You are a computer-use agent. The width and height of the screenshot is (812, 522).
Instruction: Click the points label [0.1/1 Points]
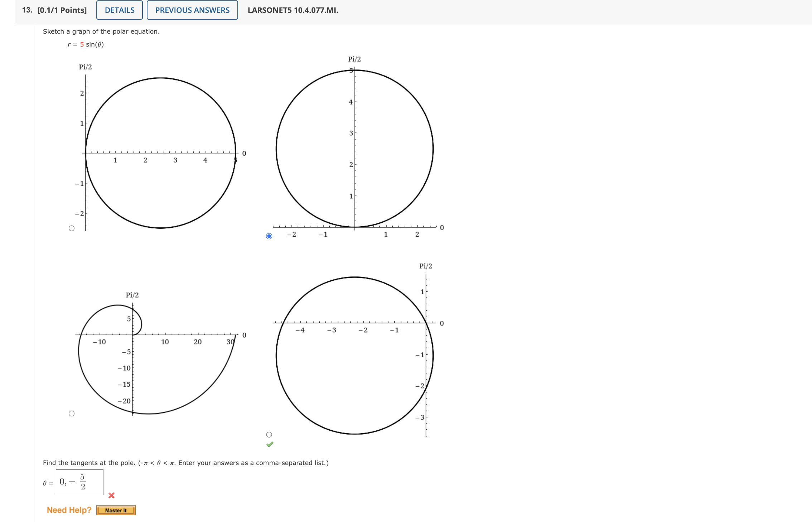click(x=63, y=10)
